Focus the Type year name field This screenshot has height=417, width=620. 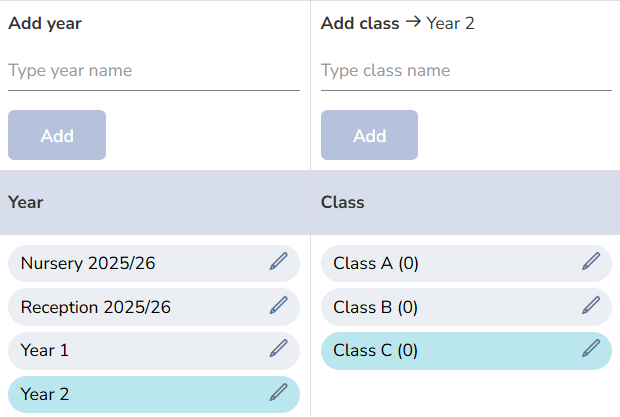pos(154,71)
